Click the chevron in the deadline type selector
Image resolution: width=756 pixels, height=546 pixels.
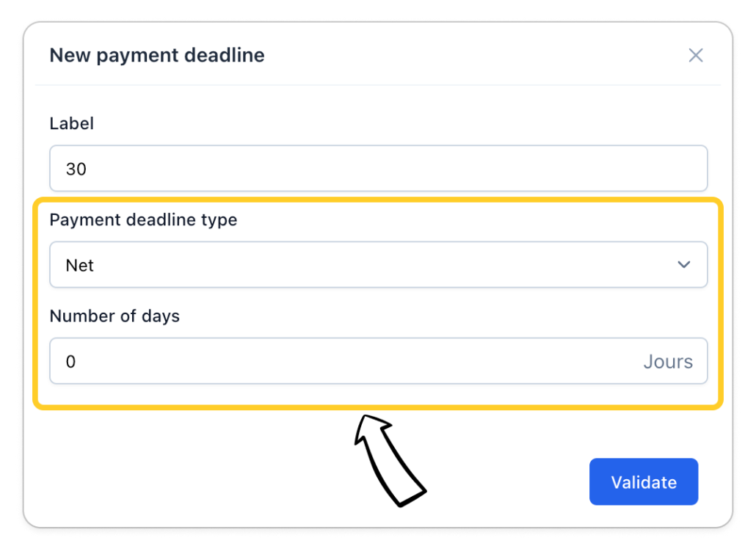tap(683, 265)
